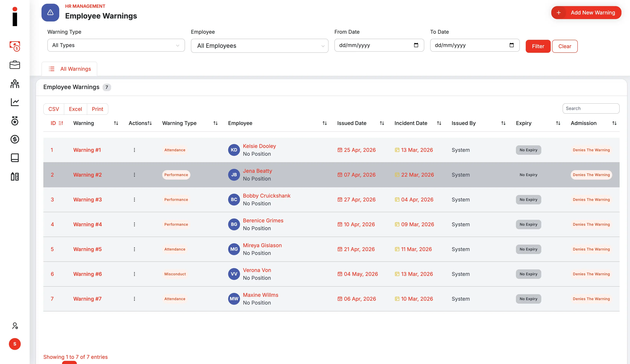Open Mireya Gislason employee link

tap(262, 245)
